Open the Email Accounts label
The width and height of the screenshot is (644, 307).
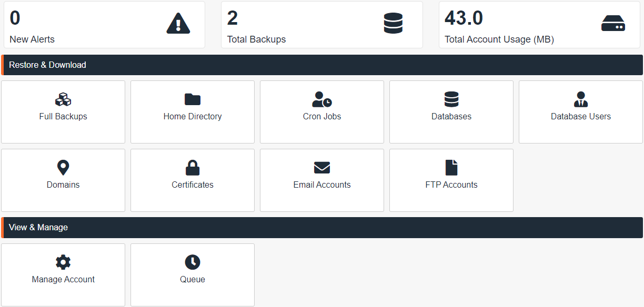(322, 185)
